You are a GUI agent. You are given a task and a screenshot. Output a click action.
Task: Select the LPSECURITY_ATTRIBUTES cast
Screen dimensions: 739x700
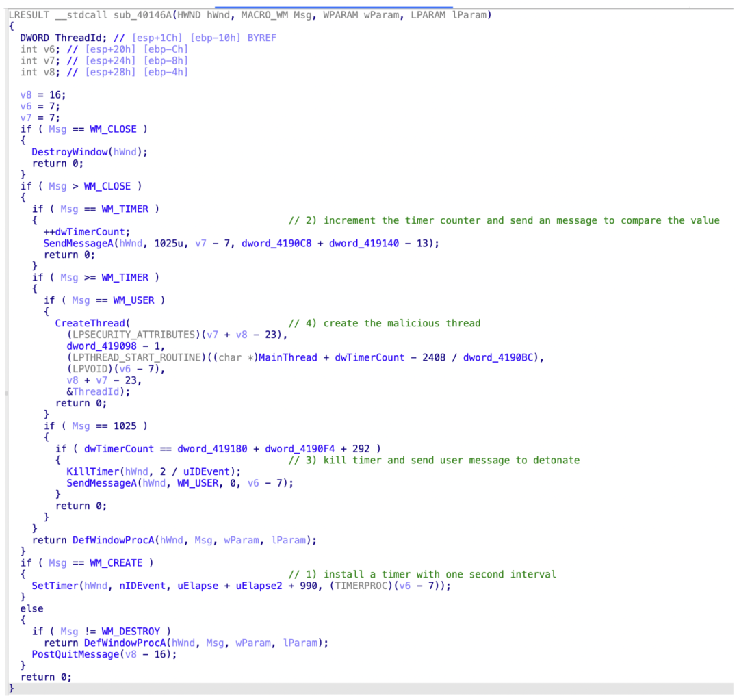point(134,334)
